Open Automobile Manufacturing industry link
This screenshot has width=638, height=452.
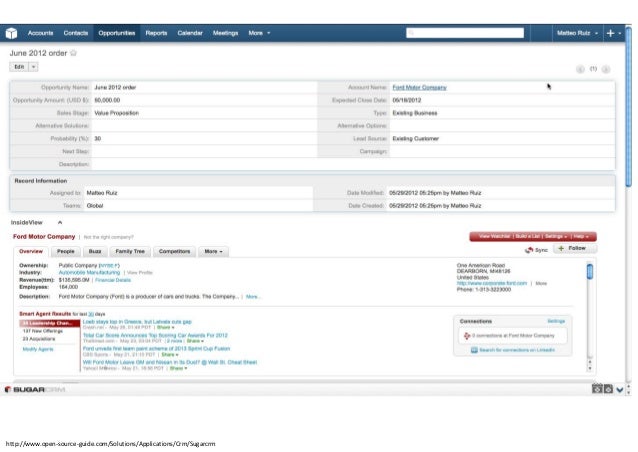click(90, 273)
